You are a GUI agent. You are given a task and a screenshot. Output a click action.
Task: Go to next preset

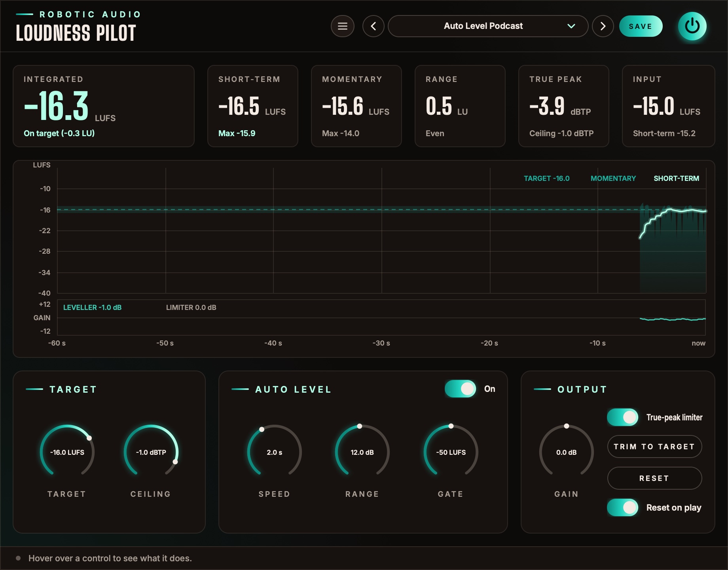pos(603,26)
